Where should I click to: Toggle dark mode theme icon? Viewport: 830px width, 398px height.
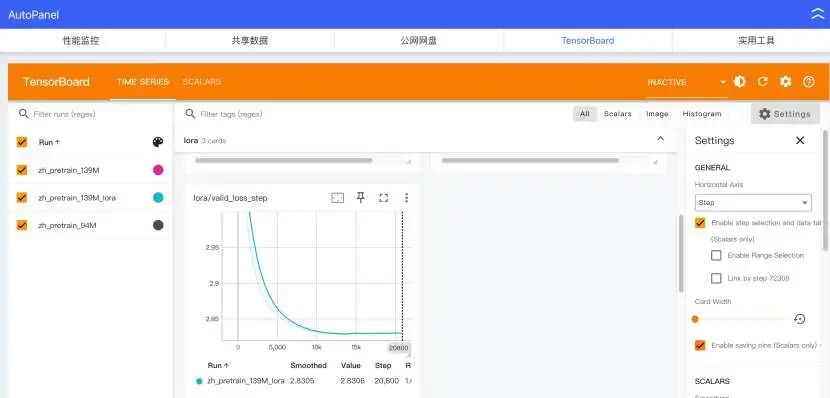pos(739,82)
